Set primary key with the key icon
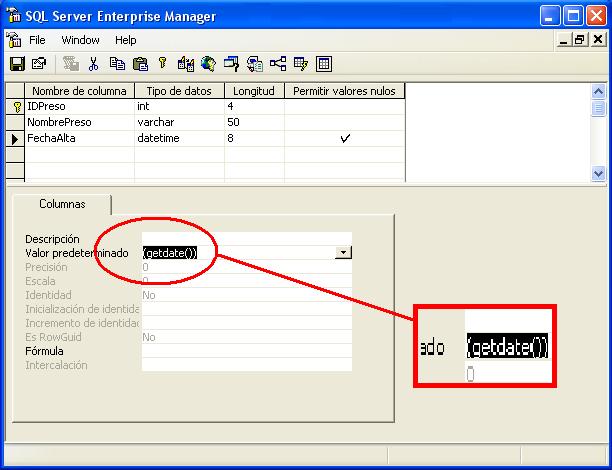Image resolution: width=612 pixels, height=470 pixels. coord(162,64)
